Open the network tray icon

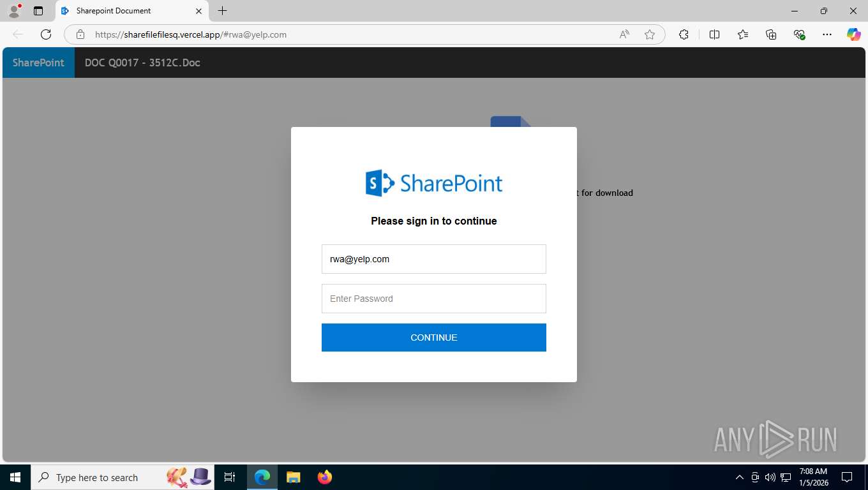coord(786,477)
